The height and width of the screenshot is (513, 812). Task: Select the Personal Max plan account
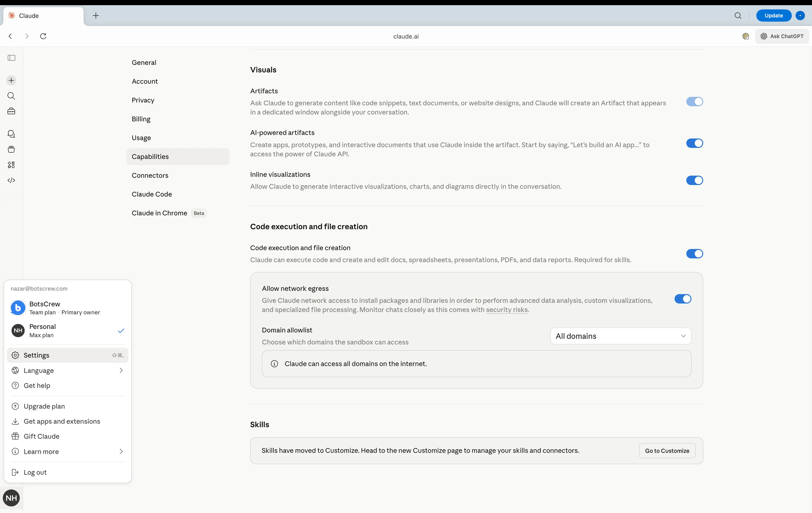point(67,331)
